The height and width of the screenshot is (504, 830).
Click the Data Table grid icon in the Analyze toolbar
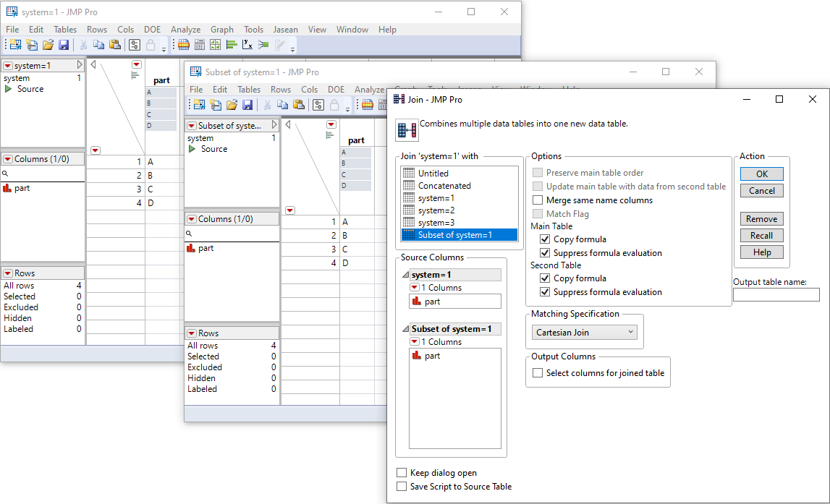pyautogui.click(x=182, y=45)
